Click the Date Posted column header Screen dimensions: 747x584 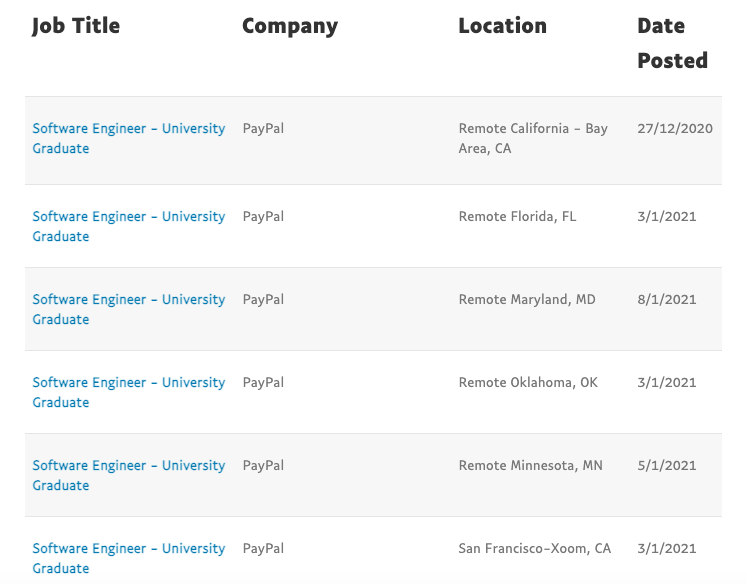(672, 43)
